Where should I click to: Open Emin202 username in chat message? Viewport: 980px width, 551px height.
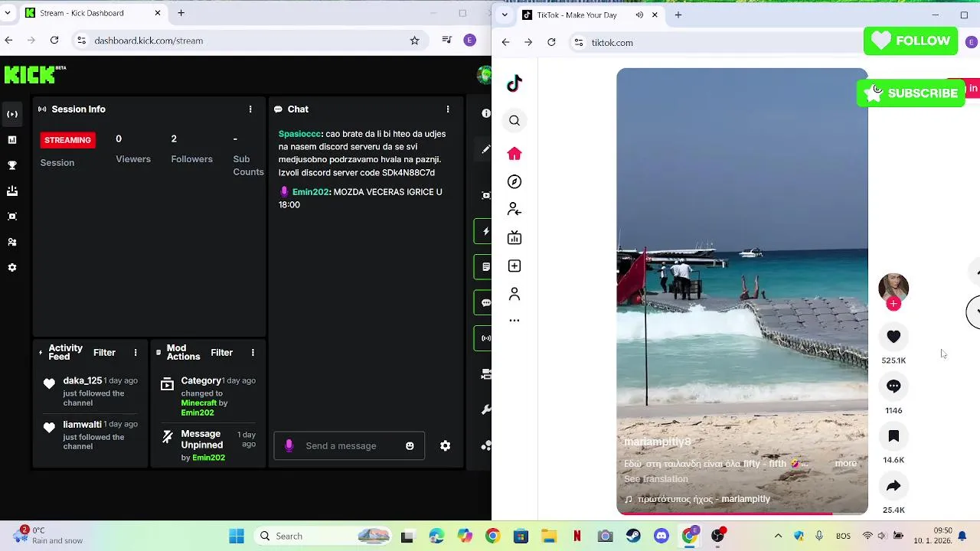coord(310,192)
